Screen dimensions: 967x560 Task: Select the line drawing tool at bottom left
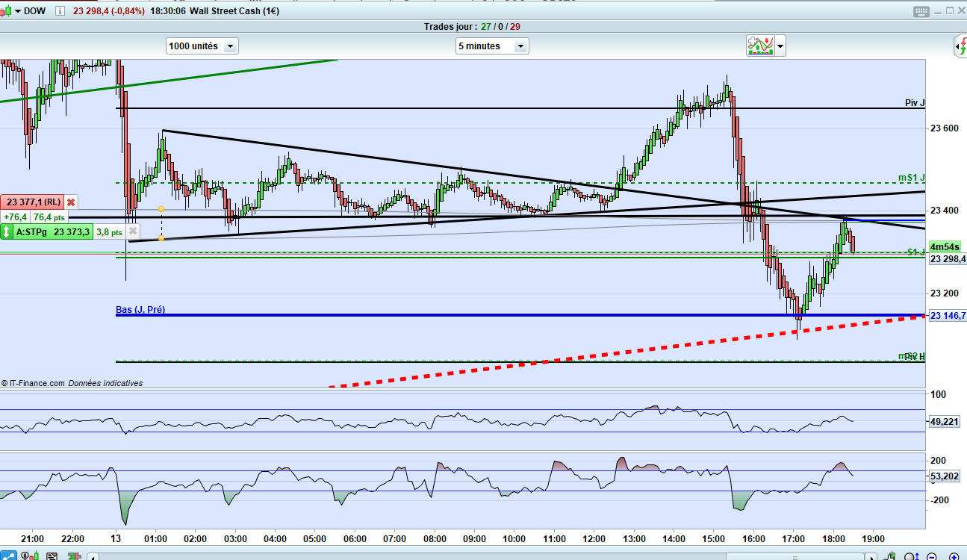point(8,556)
